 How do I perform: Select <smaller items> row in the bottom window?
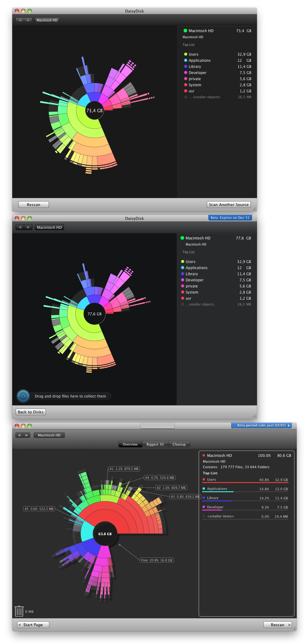(245, 516)
